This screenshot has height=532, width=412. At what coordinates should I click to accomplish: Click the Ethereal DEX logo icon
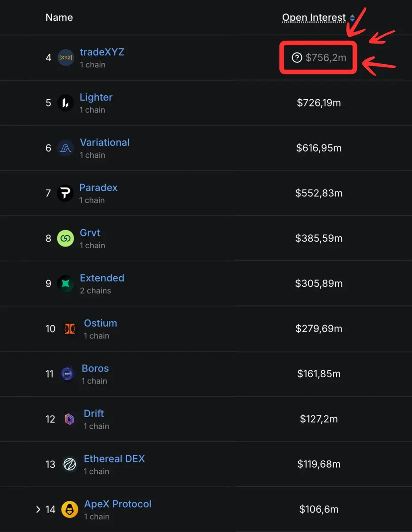coord(70,465)
